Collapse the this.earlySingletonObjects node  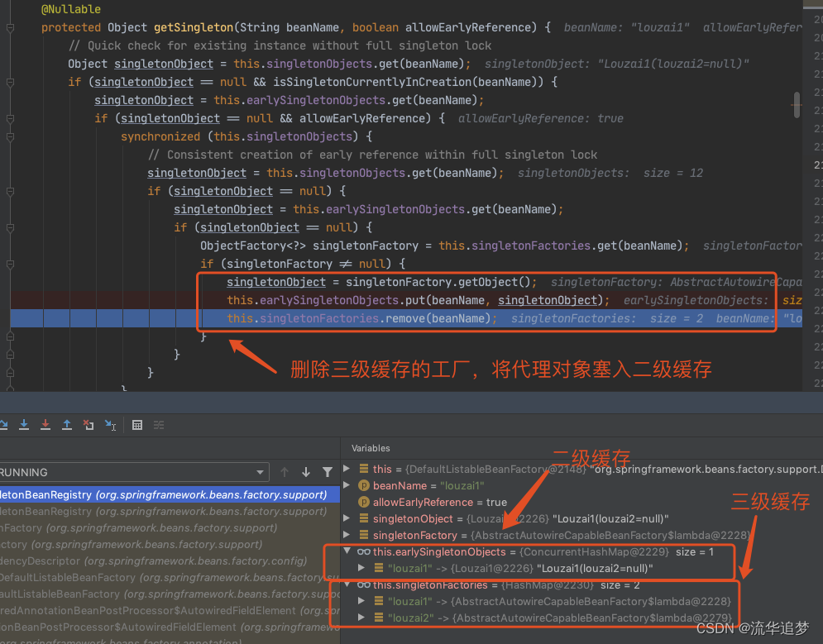(x=347, y=551)
